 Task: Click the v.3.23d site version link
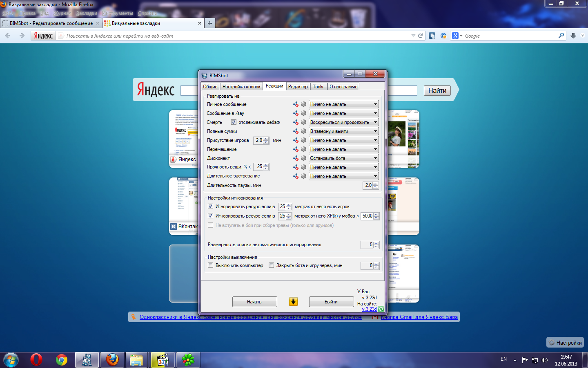(369, 309)
